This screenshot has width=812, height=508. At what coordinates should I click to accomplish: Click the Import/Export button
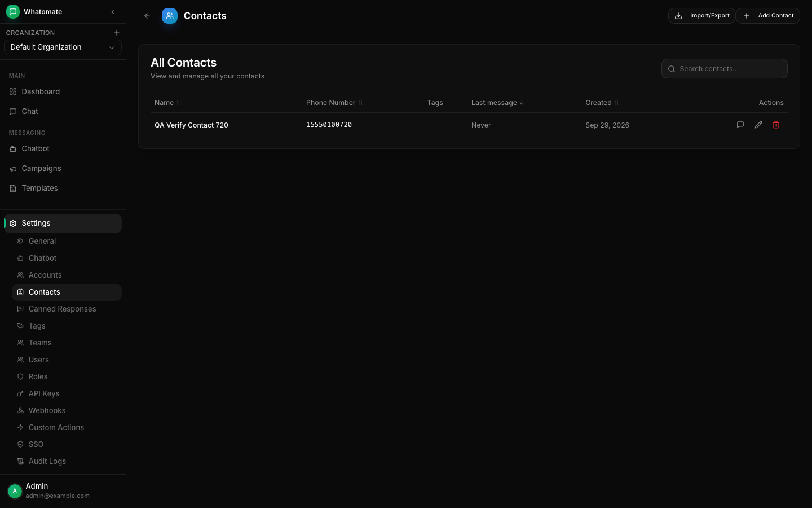click(702, 16)
